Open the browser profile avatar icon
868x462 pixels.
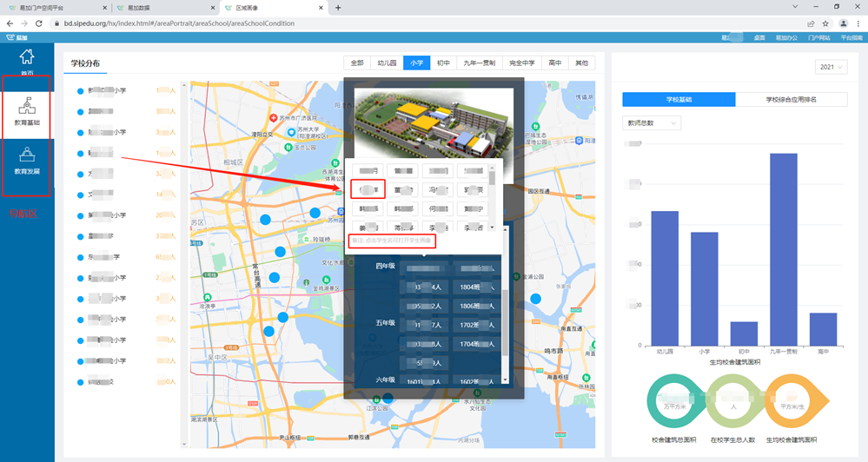point(843,23)
